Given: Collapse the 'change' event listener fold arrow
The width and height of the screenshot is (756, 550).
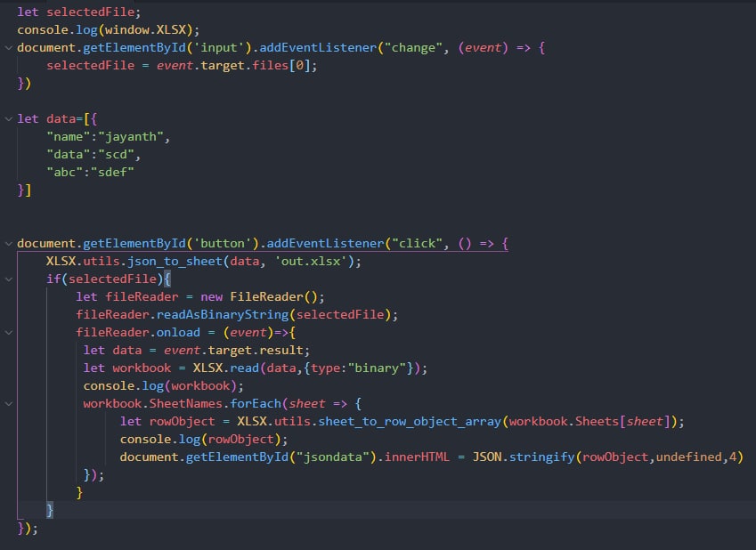Looking at the screenshot, I should tap(8, 48).
